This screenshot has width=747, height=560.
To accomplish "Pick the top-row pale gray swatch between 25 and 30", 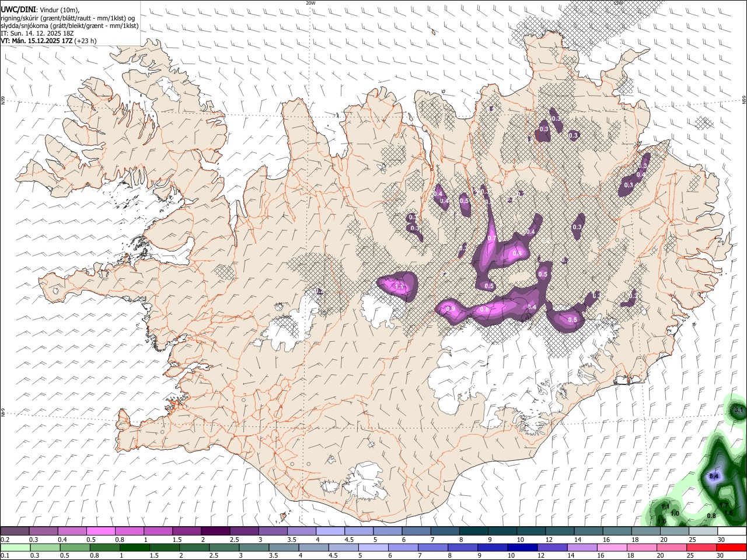I will tap(704, 531).
